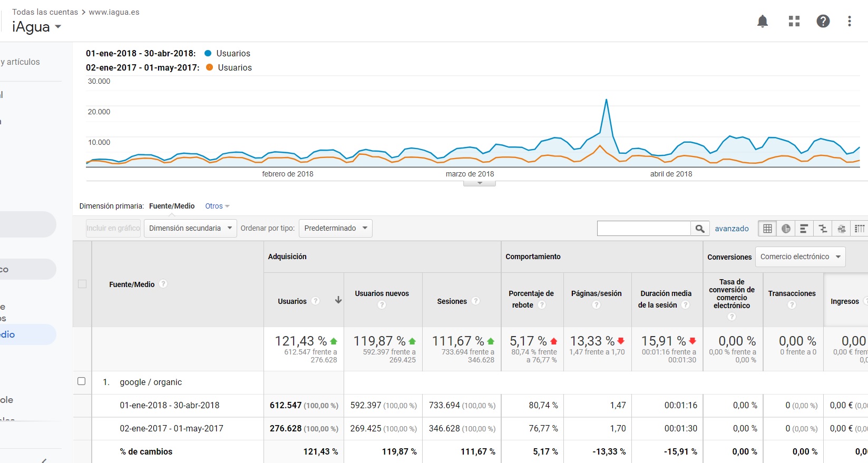The height and width of the screenshot is (463, 868).
Task: Switch to performance bar view
Action: 804,229
